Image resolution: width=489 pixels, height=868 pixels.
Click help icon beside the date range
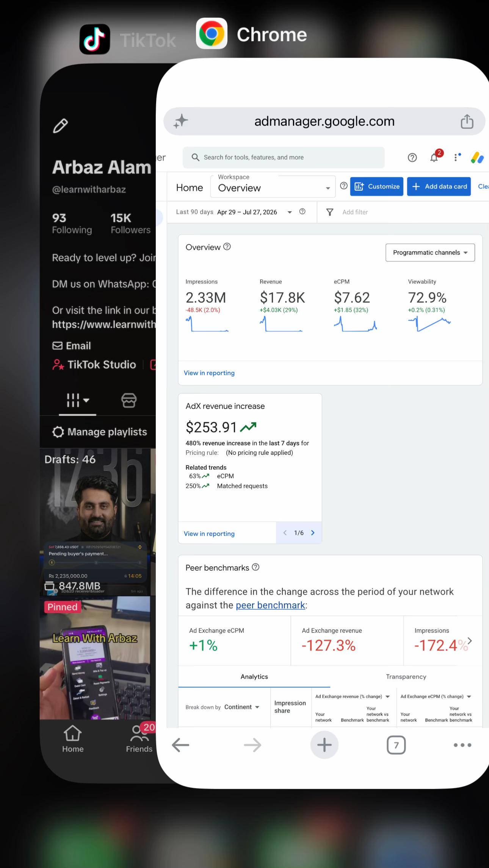click(302, 212)
